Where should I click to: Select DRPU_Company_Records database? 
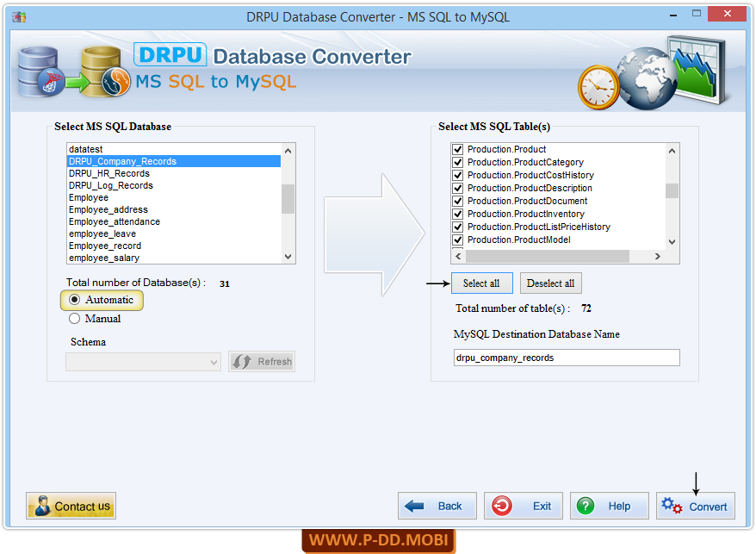(174, 161)
